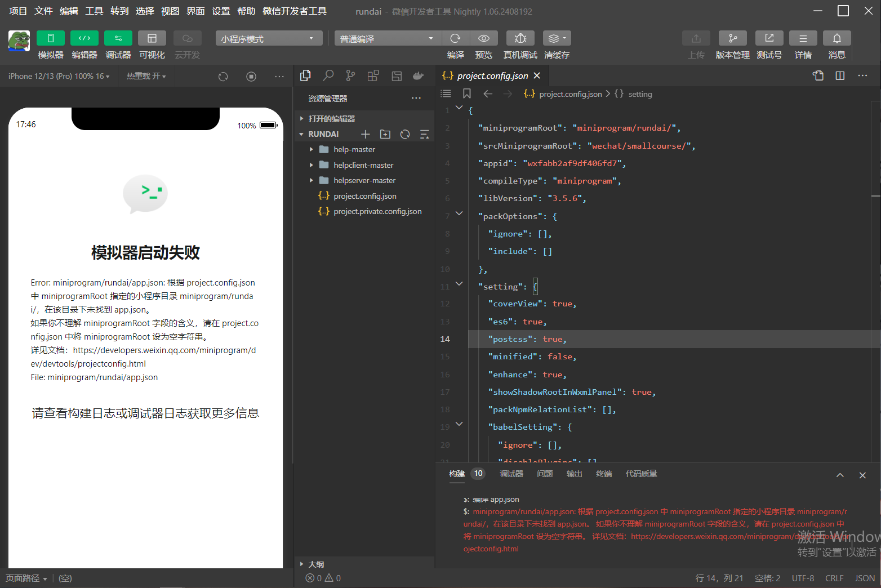Expand the help-master folder
This screenshot has width=881, height=588.
click(x=354, y=149)
